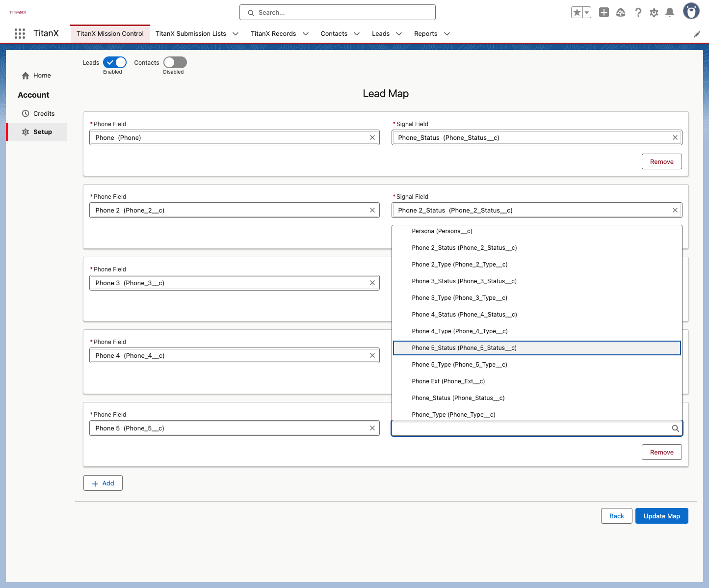Enable the Contacts toggle
709x588 pixels.
pos(175,62)
